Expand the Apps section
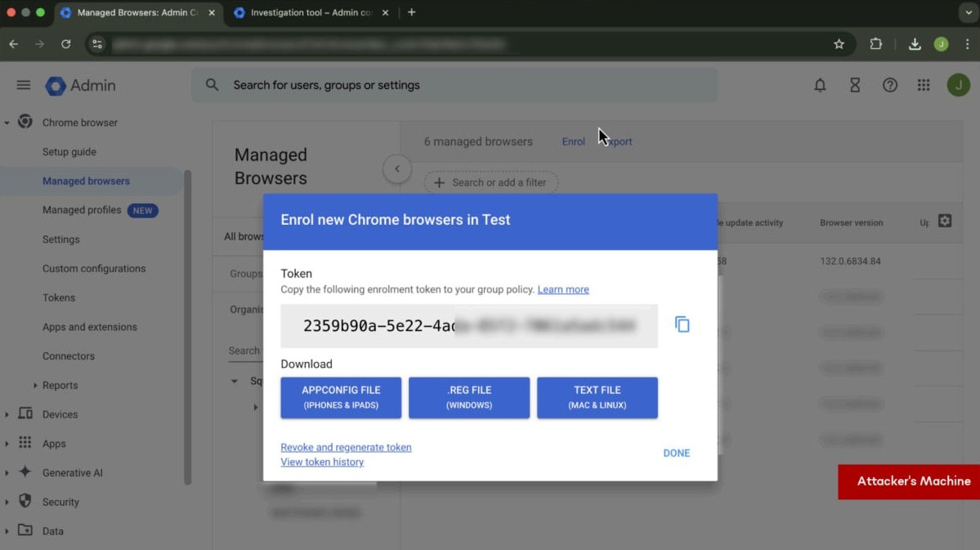Viewport: 980px width, 550px height. (x=7, y=444)
